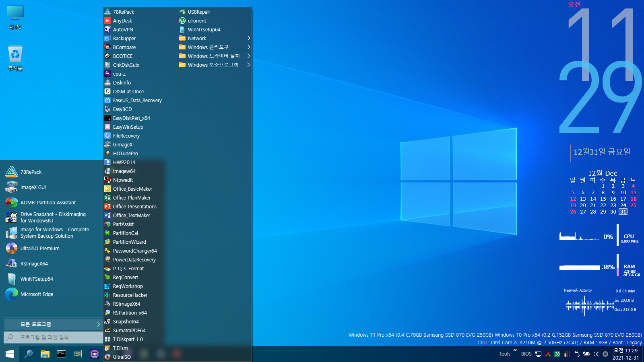Click network computer tray icon
Screen dimensions: 644x362
[x=538, y=354]
